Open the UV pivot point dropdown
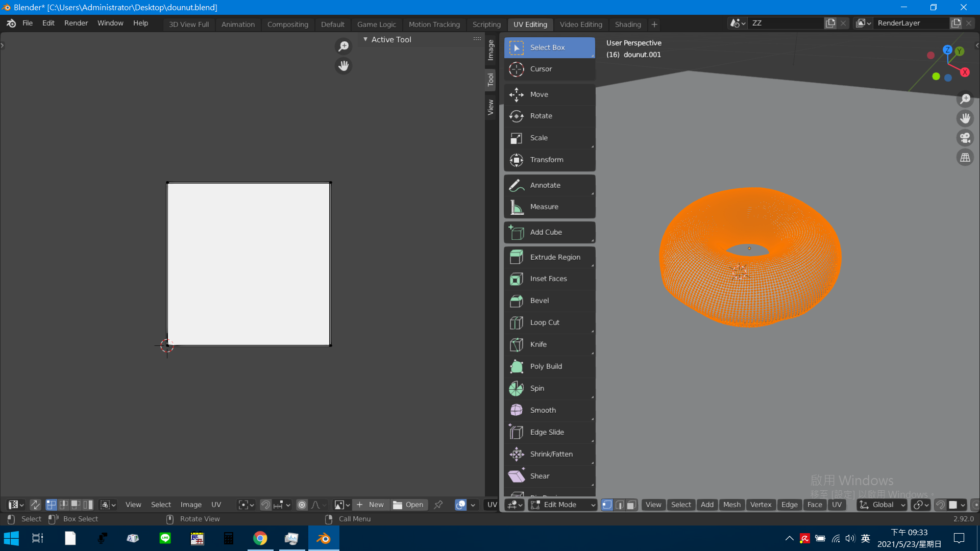 [x=246, y=505]
